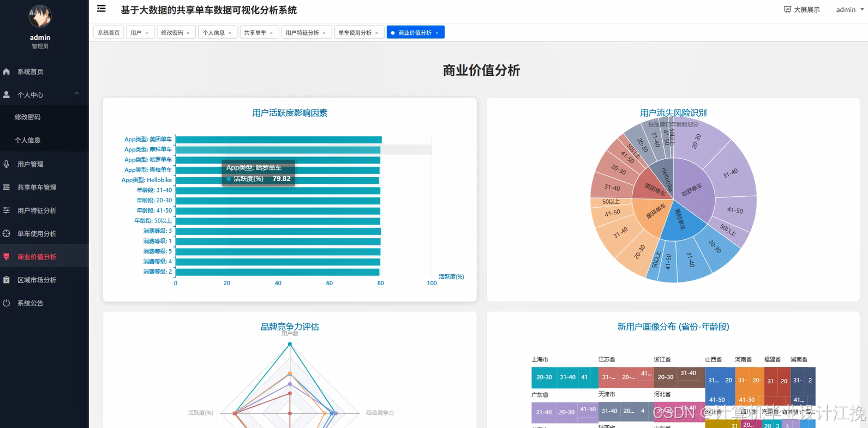Click the power icon beside 系统公告

point(7,303)
